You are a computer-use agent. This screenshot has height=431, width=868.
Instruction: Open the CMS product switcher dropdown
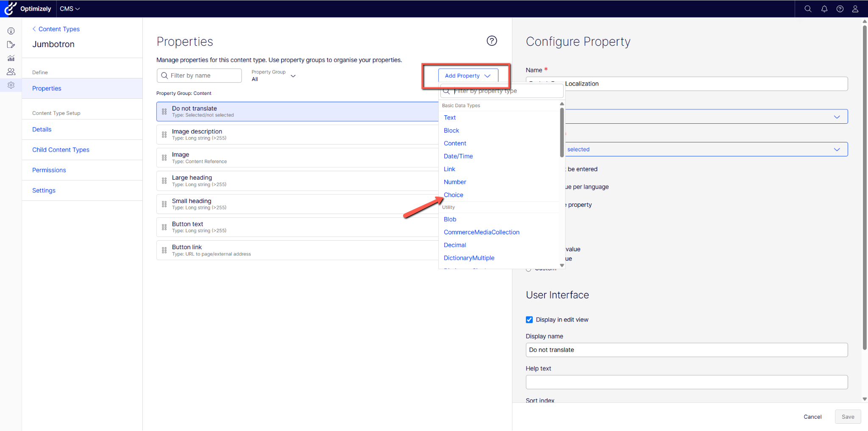click(70, 9)
